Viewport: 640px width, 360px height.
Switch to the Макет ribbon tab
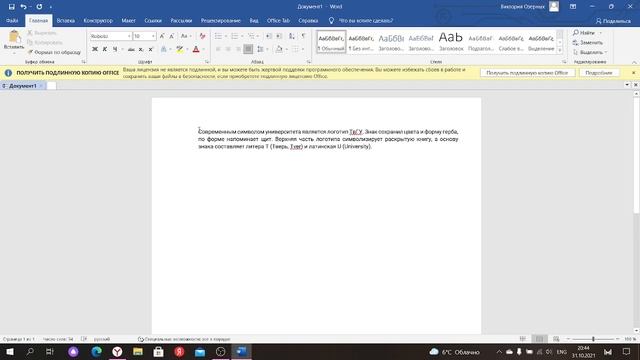(128, 20)
